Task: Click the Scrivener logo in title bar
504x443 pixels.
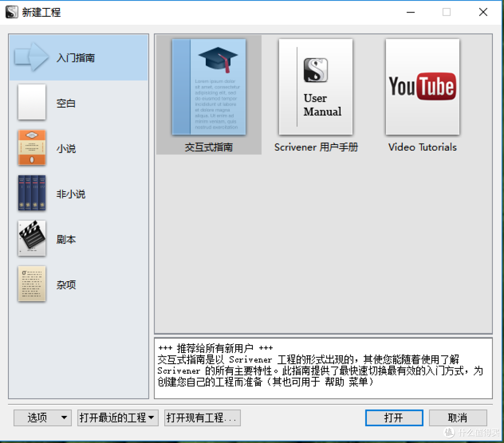Action: tap(12, 12)
